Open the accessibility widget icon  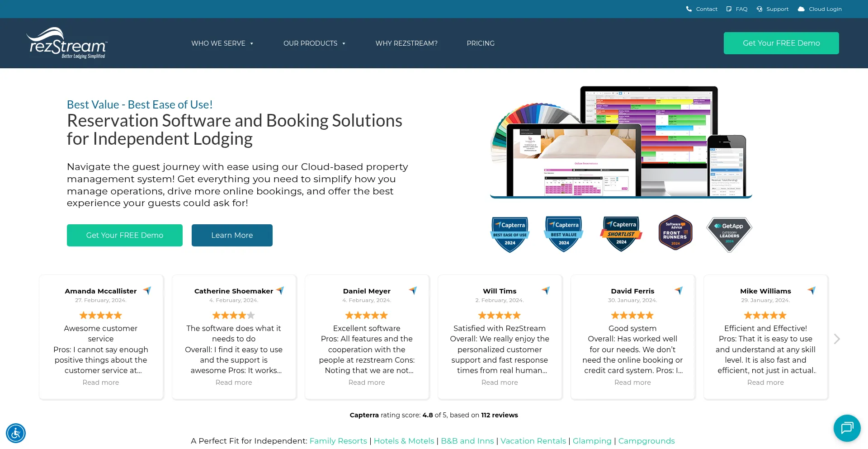pos(16,433)
